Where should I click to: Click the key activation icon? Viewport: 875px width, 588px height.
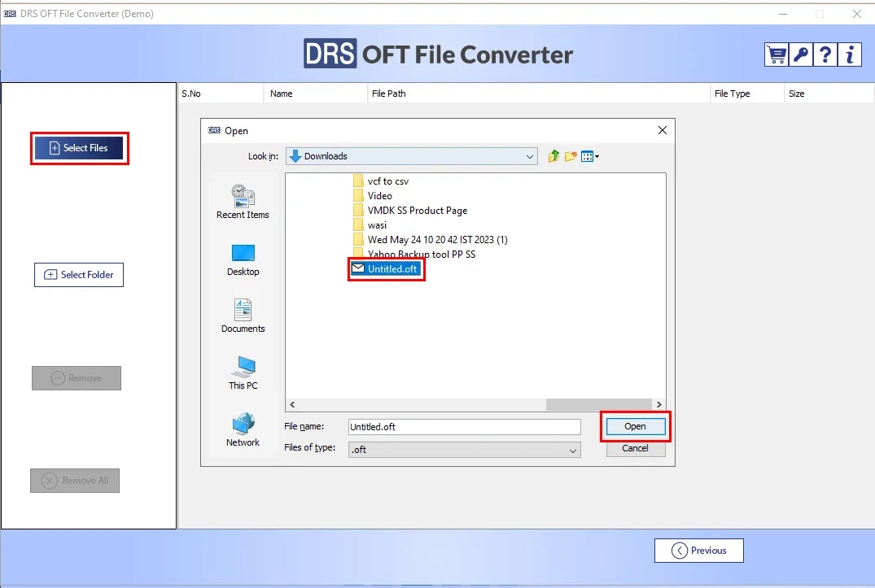tap(801, 54)
